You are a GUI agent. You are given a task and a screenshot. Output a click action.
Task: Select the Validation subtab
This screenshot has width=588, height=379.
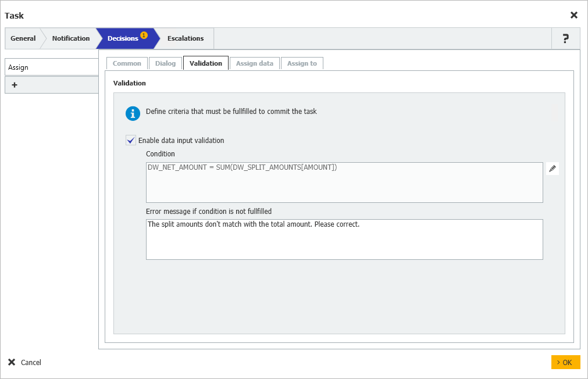pos(205,63)
